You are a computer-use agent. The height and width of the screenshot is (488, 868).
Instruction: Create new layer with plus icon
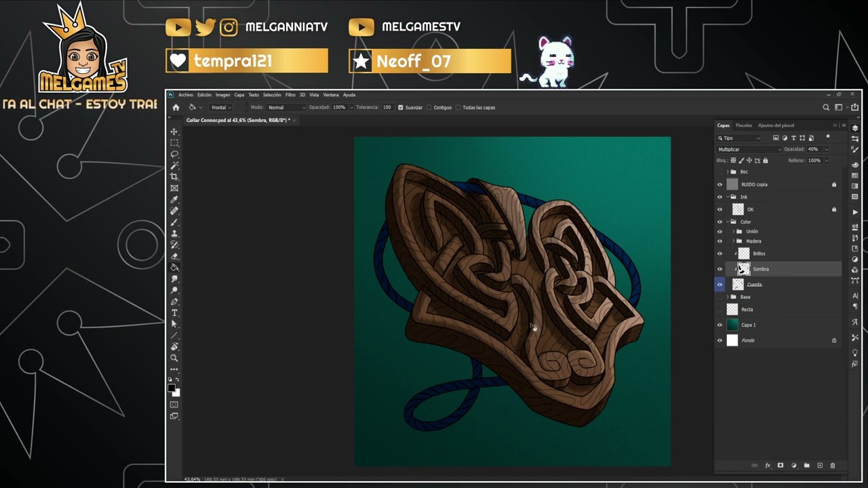[x=820, y=466]
